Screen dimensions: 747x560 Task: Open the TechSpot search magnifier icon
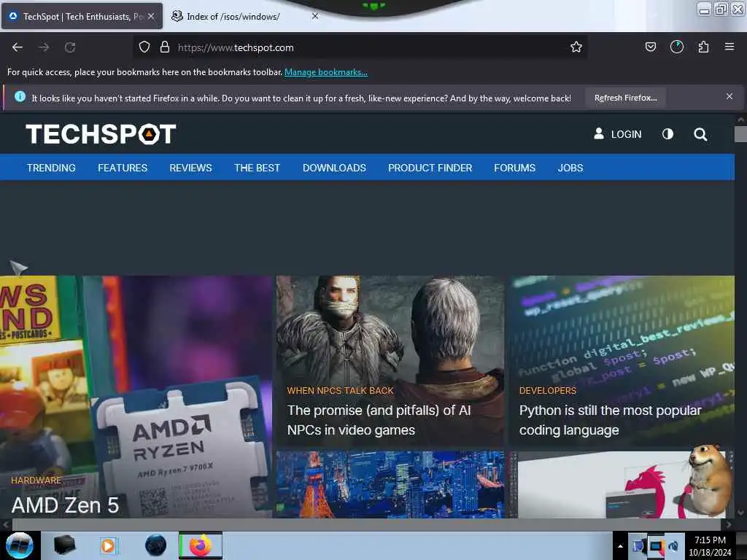(700, 135)
